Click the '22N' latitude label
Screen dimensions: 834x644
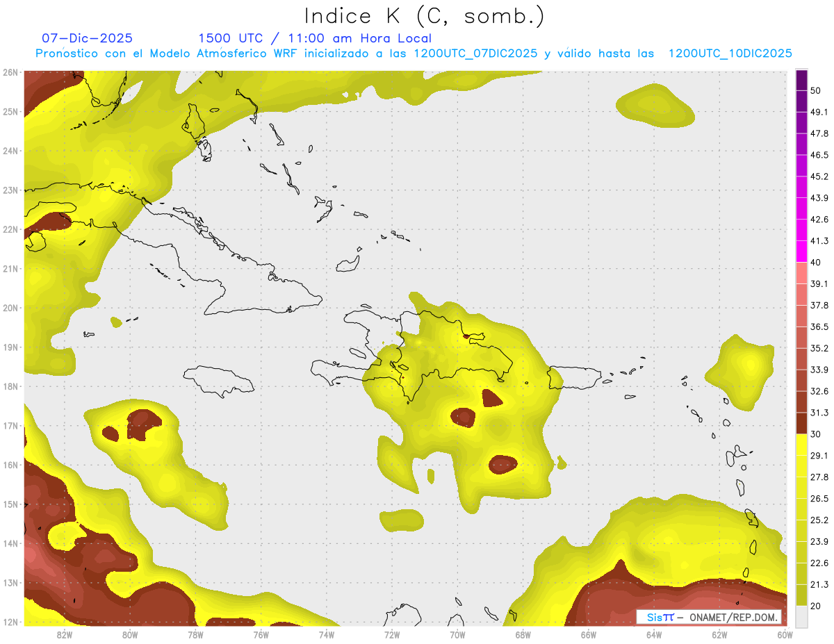[10, 229]
